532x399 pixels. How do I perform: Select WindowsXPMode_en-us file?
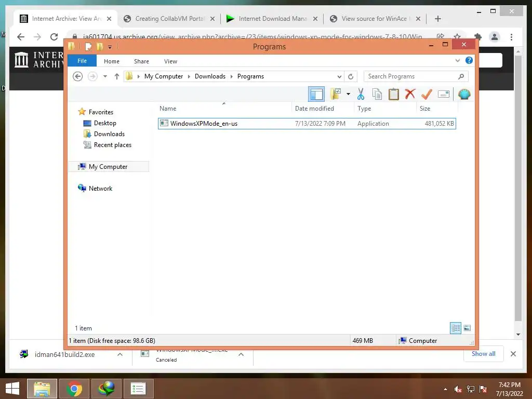click(307, 124)
